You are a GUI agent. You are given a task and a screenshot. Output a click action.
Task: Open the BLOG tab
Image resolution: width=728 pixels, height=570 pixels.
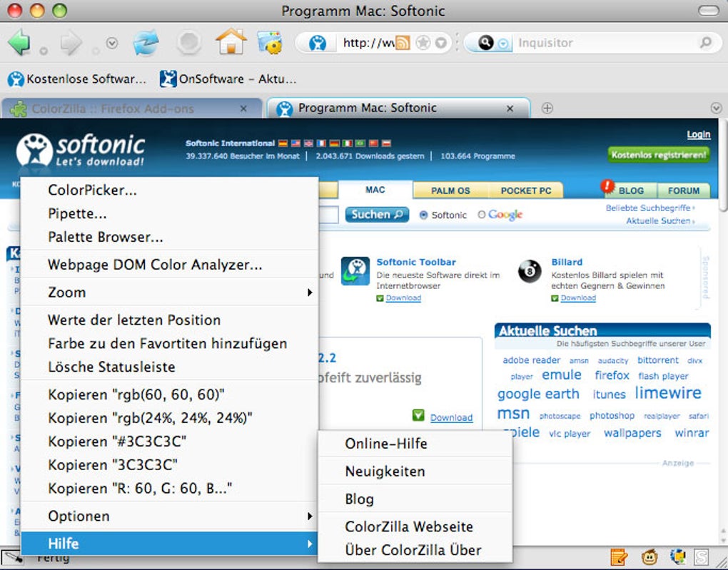(631, 190)
